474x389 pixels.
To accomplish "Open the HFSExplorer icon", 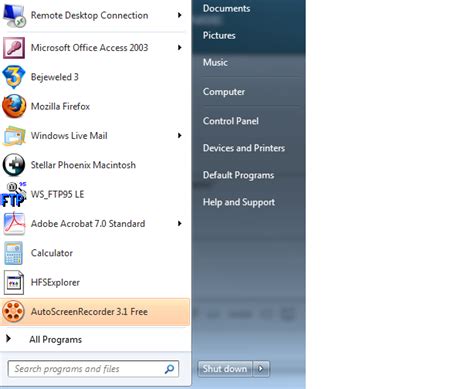I will [x=14, y=282].
